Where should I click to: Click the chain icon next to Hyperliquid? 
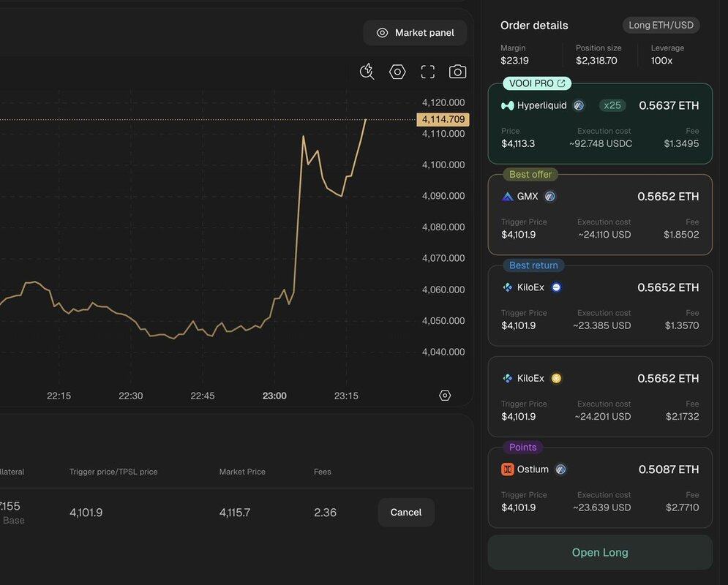coord(579,106)
